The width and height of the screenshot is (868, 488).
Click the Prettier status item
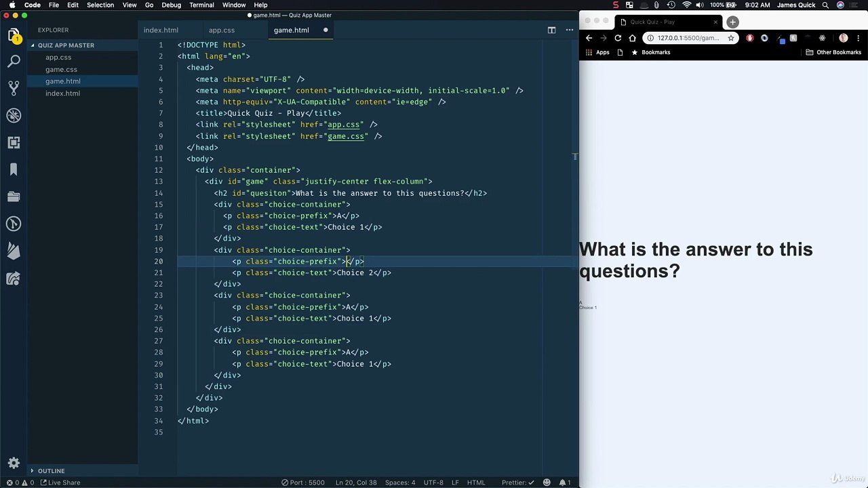click(518, 483)
